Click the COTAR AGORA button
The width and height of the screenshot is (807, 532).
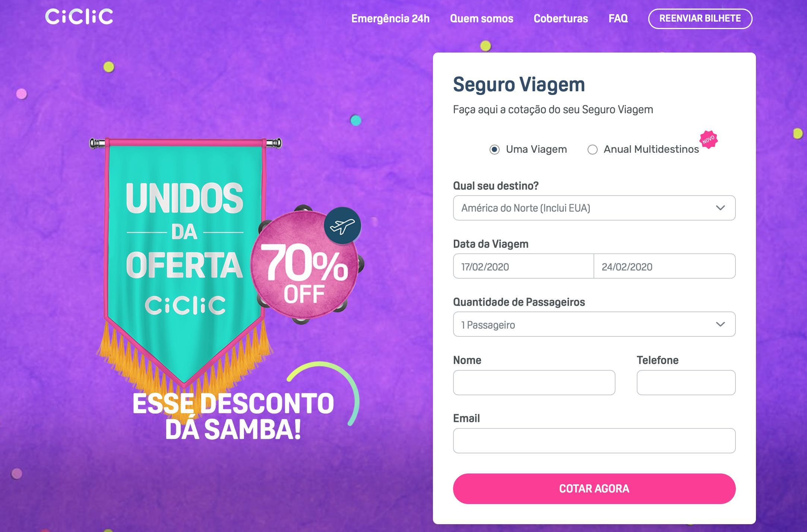pos(594,489)
